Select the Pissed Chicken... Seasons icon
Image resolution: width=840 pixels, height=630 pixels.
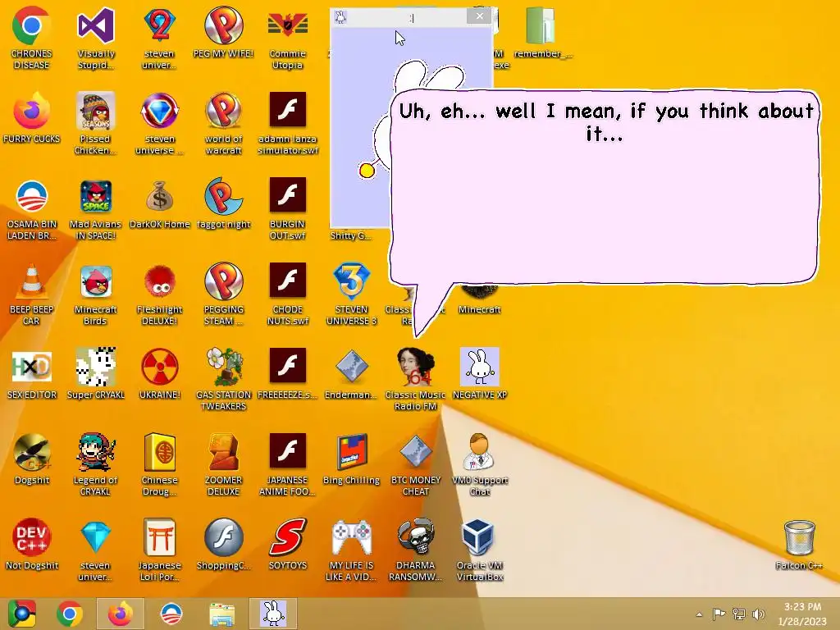[95, 111]
